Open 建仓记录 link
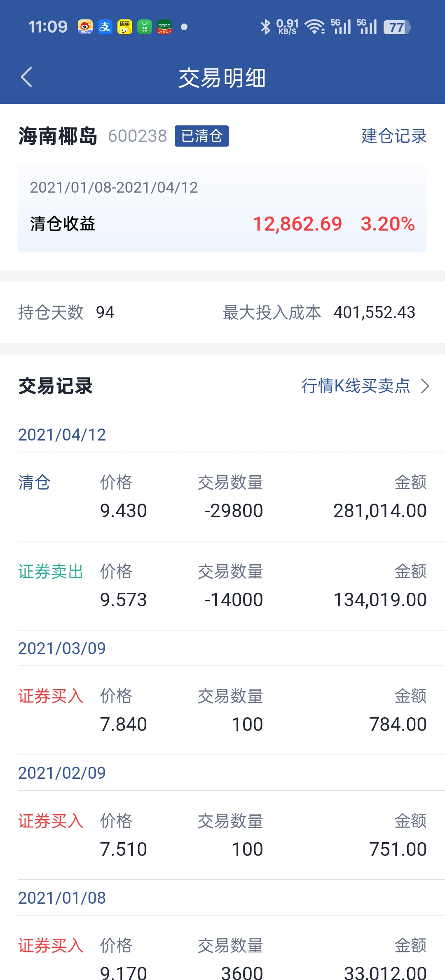 [x=394, y=136]
